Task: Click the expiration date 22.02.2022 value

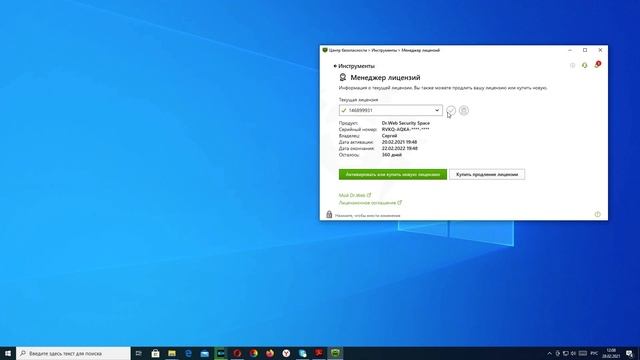Action: [399, 149]
